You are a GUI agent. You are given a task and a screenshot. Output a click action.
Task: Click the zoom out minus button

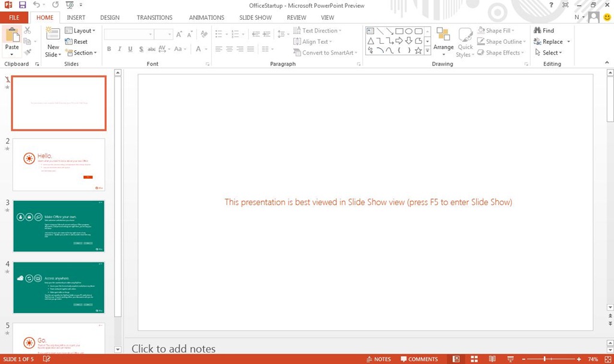tap(523, 359)
